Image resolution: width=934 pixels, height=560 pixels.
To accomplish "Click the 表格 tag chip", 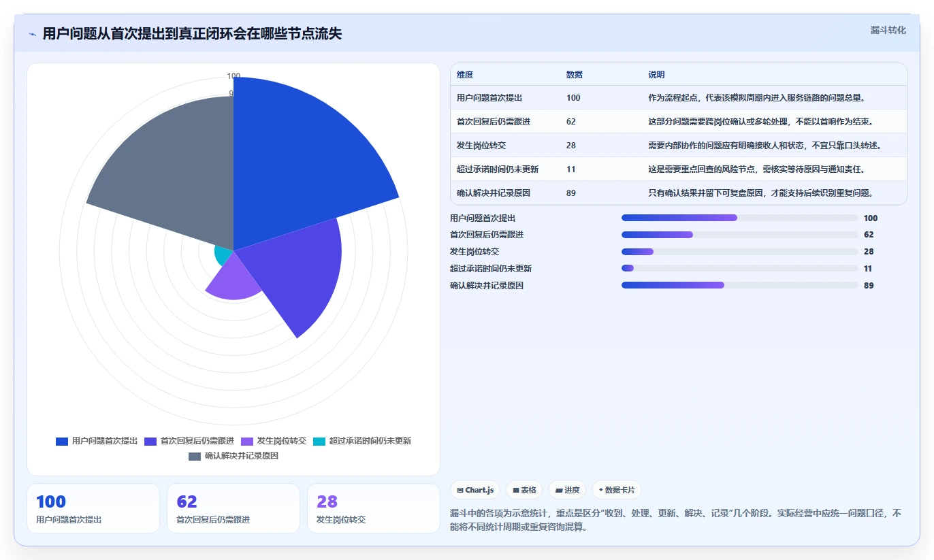I will 524,490.
